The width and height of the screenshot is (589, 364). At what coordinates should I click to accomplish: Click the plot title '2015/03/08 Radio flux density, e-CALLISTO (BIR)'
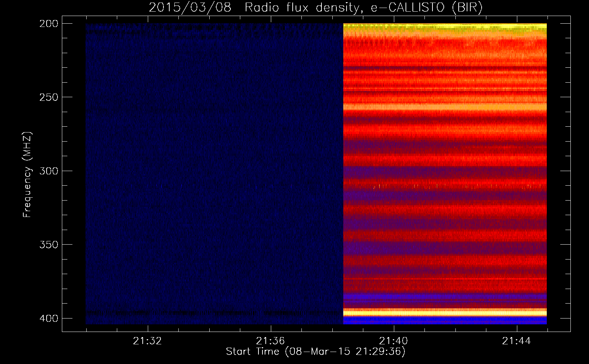(x=316, y=8)
